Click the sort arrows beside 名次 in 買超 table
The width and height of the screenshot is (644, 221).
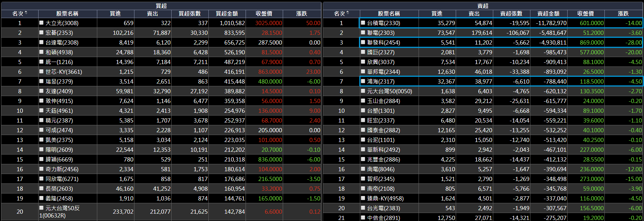26,13
